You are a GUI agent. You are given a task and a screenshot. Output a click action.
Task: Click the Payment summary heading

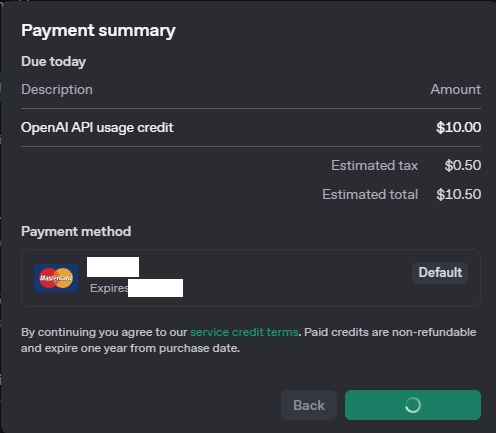tap(98, 31)
